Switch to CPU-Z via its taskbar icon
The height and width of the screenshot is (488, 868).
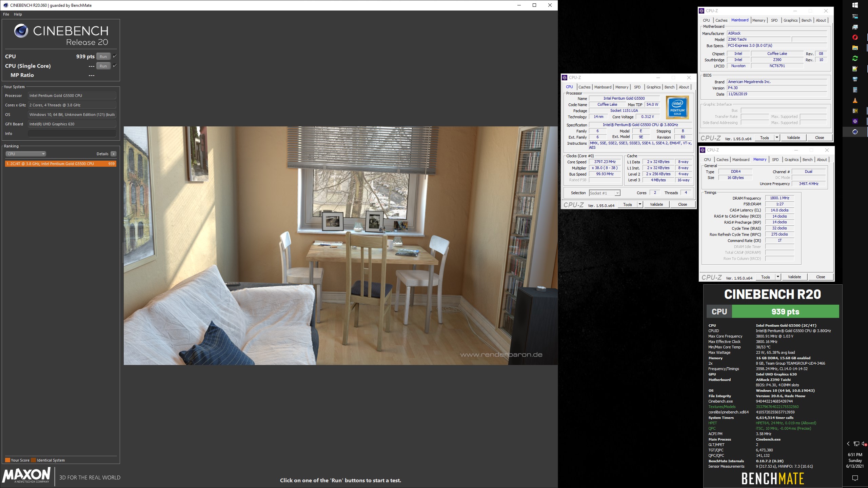tap(855, 121)
